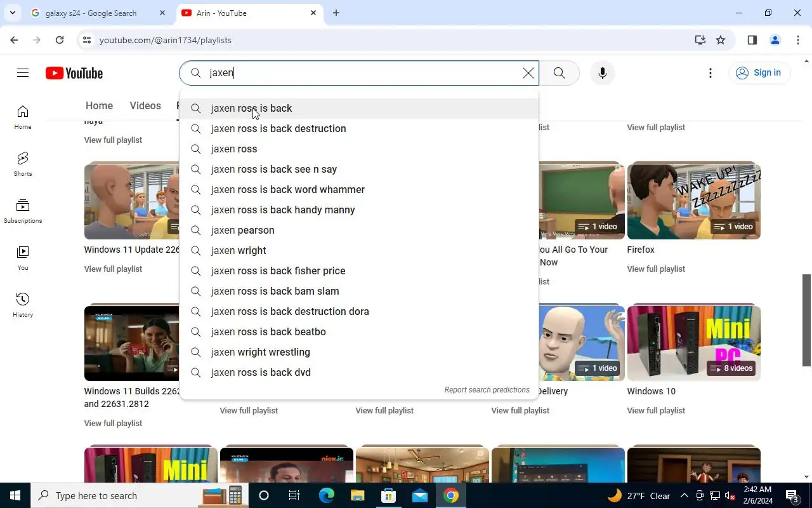This screenshot has width=812, height=508.
Task: Select the plain 'jaxen ross' suggestion
Action: tap(359, 149)
